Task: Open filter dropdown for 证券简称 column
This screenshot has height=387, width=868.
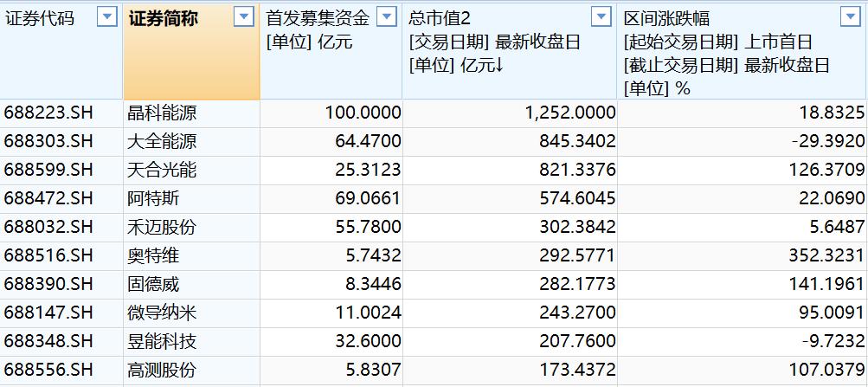Action: tap(243, 17)
